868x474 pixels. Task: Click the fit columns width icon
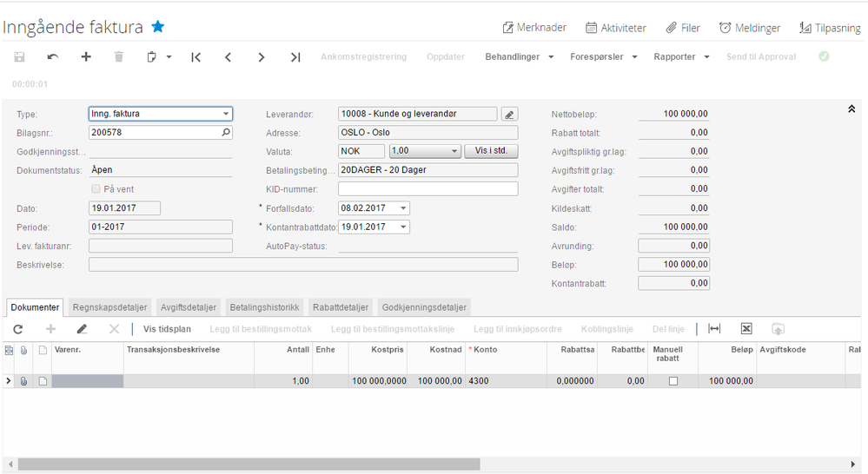715,329
